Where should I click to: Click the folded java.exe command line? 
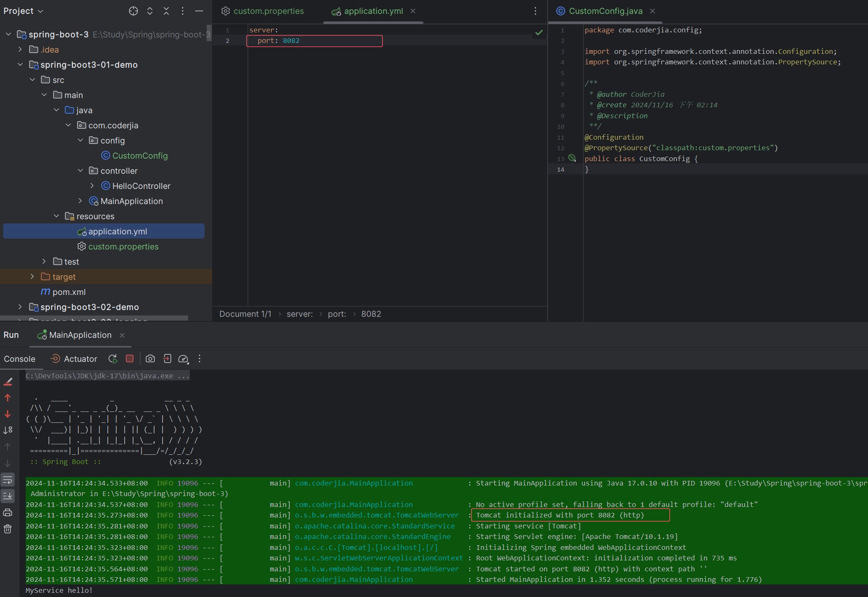[x=107, y=376]
